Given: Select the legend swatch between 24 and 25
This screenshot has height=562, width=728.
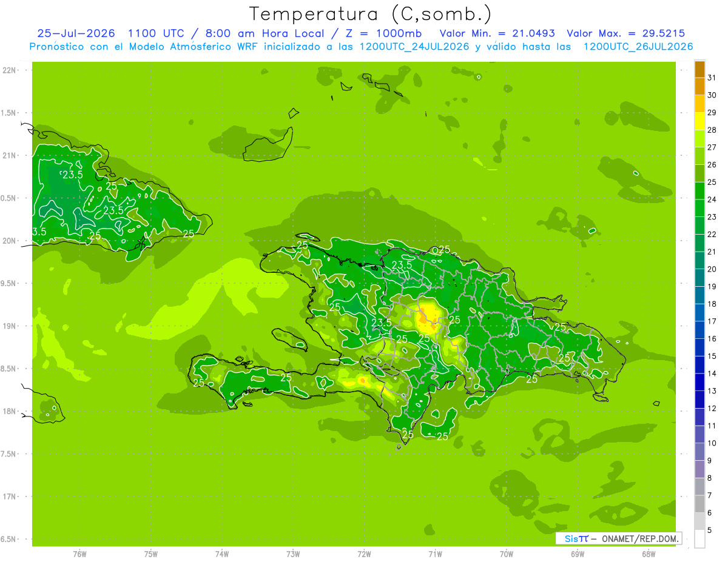Looking at the screenshot, I should click(x=699, y=190).
